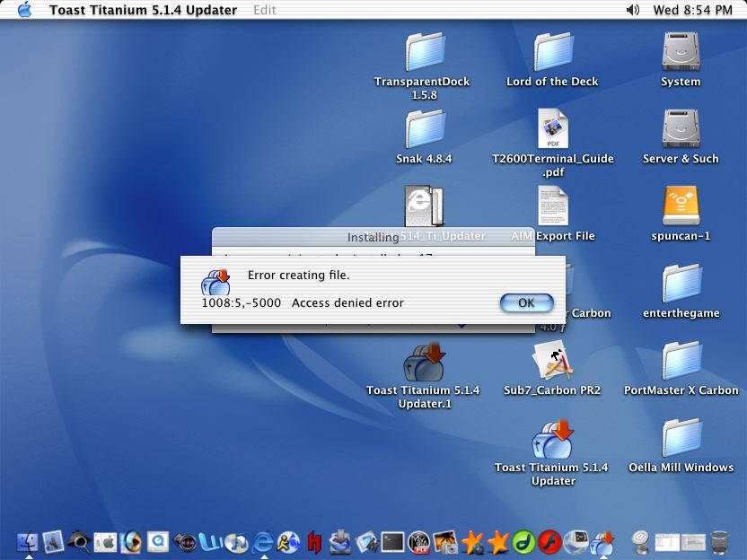Open the TransparentDock 1.5.8 folder
The width and height of the screenshot is (747, 560).
pos(425,52)
